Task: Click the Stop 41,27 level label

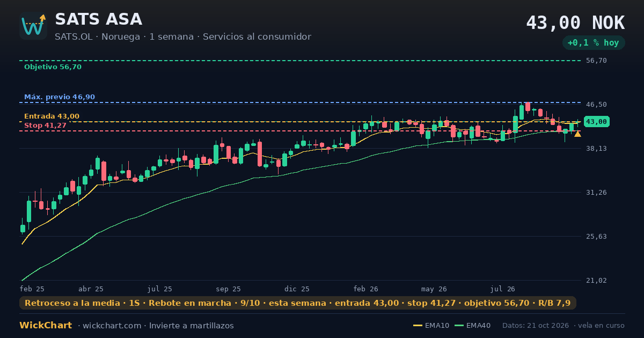Action: tap(45, 125)
